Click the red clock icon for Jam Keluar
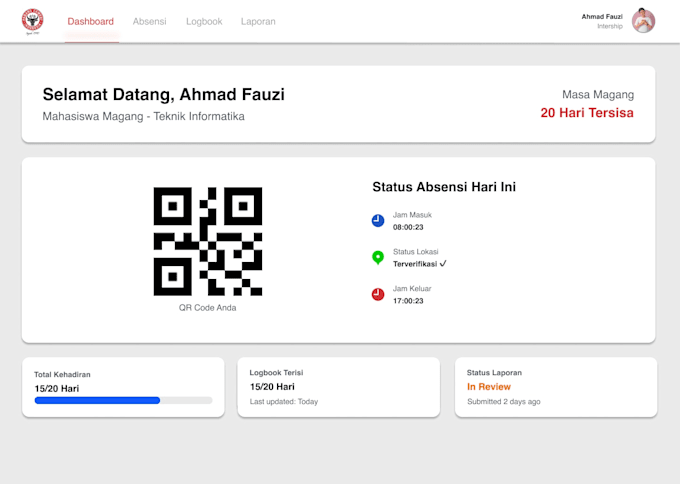 pyautogui.click(x=378, y=294)
